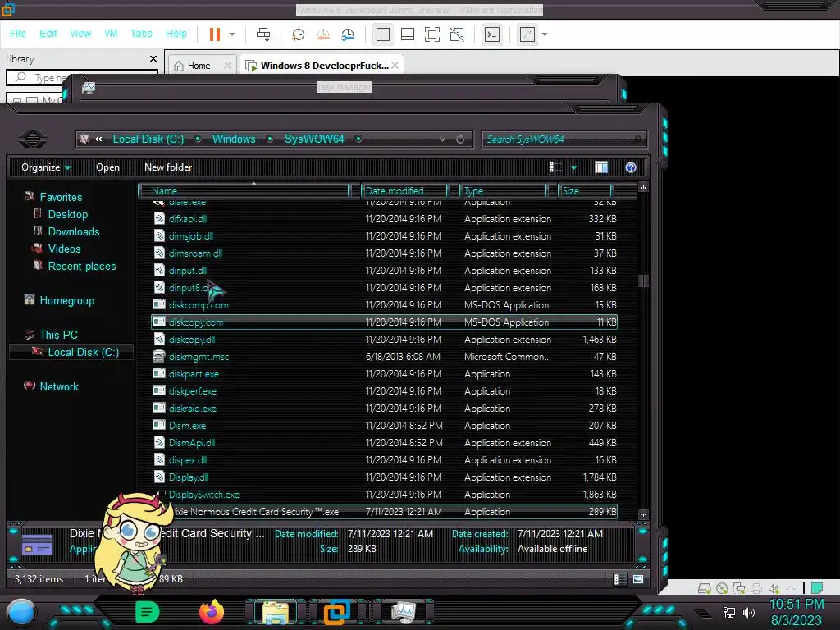Open the address bar history dropdown
840x630 pixels.
pyautogui.click(x=442, y=139)
